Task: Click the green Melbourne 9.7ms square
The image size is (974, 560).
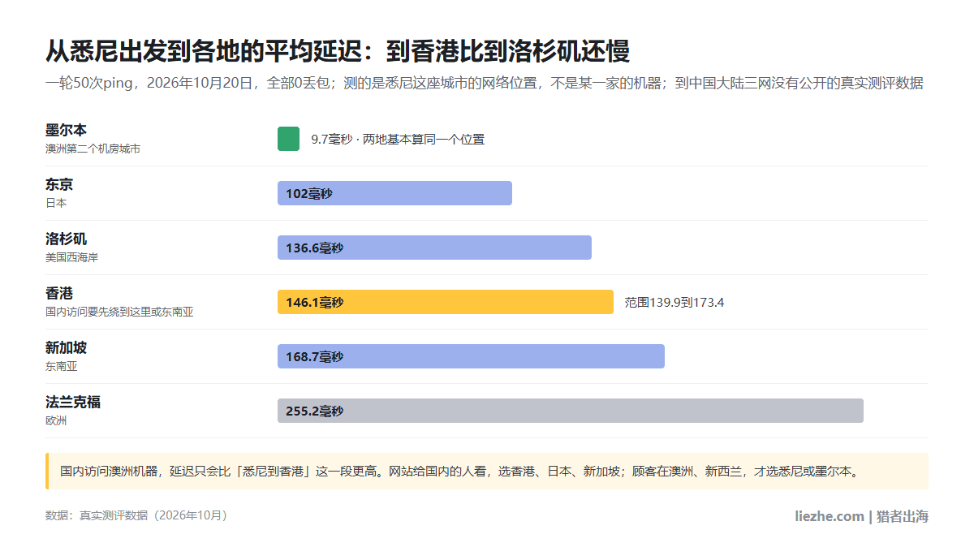Action: point(289,139)
